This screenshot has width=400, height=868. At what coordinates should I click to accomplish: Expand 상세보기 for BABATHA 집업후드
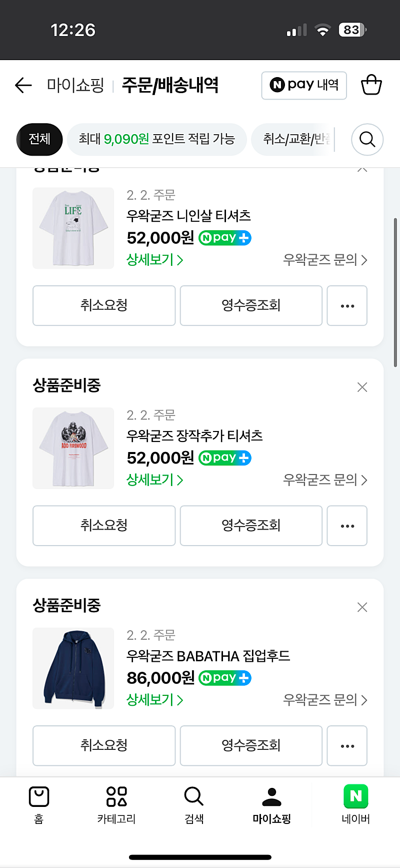(154, 699)
